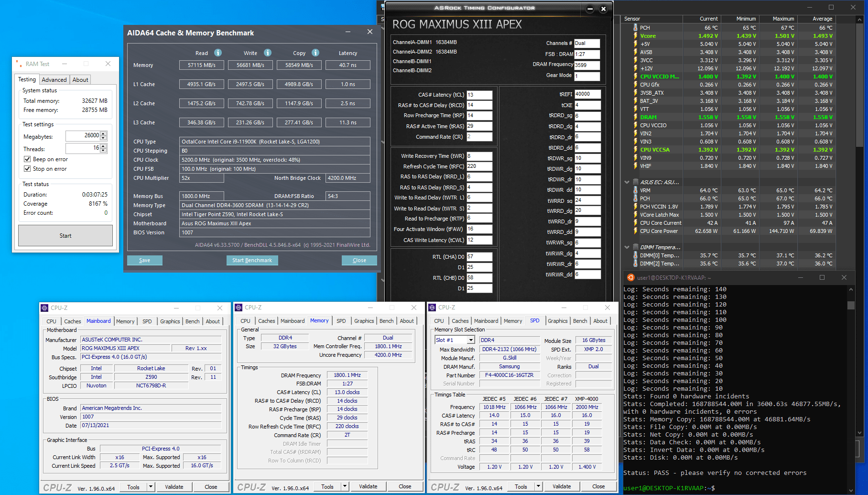Click the Start button in RAM Test

(65, 236)
